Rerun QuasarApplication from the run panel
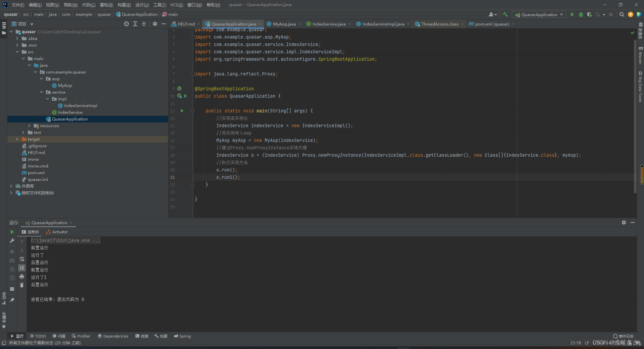 12,232
